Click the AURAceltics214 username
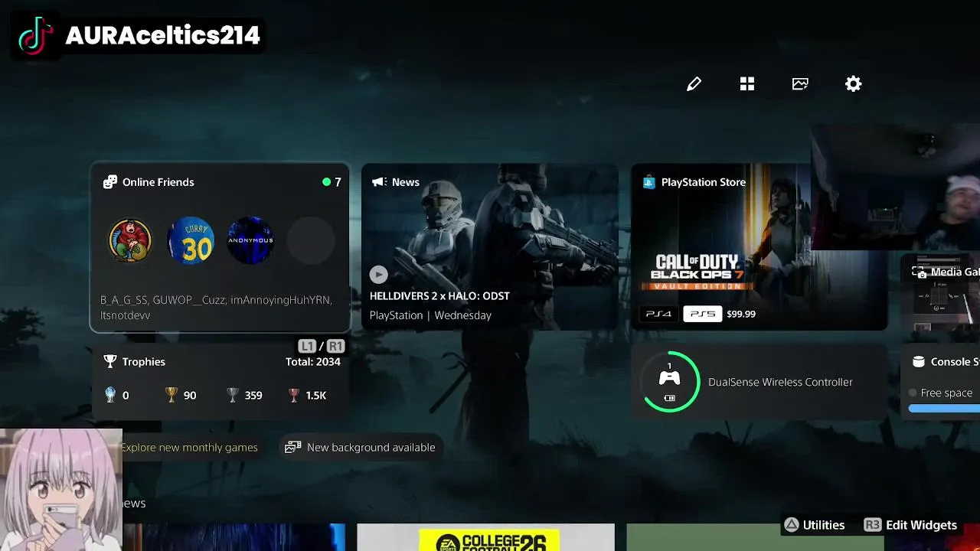 pyautogui.click(x=163, y=36)
